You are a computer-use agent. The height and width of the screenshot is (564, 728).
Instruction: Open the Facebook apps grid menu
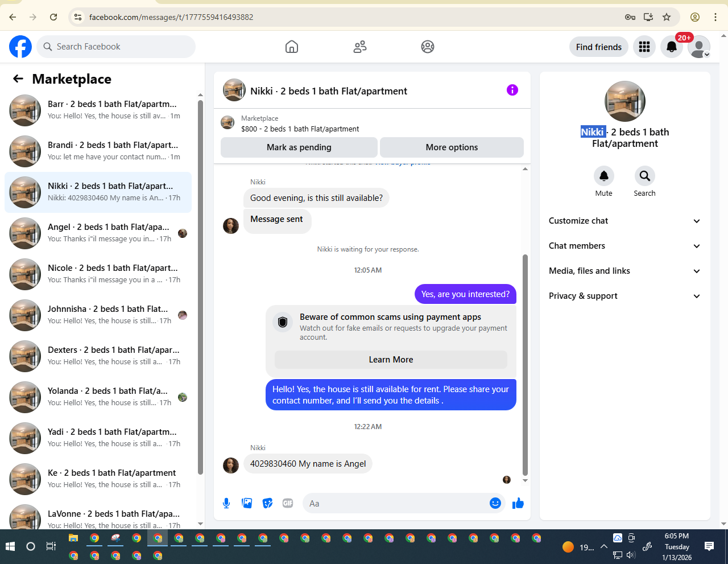[x=644, y=47]
